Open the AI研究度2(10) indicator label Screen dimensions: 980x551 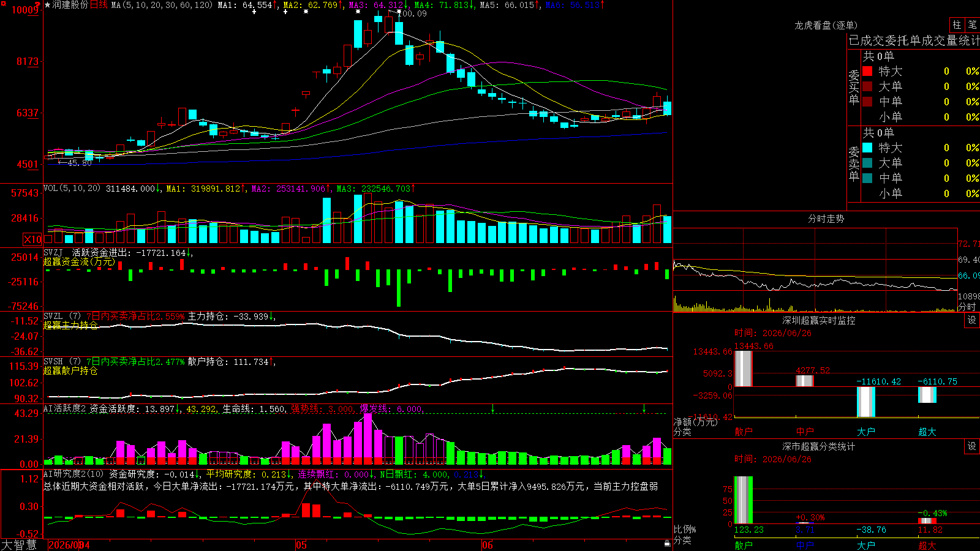(x=74, y=474)
